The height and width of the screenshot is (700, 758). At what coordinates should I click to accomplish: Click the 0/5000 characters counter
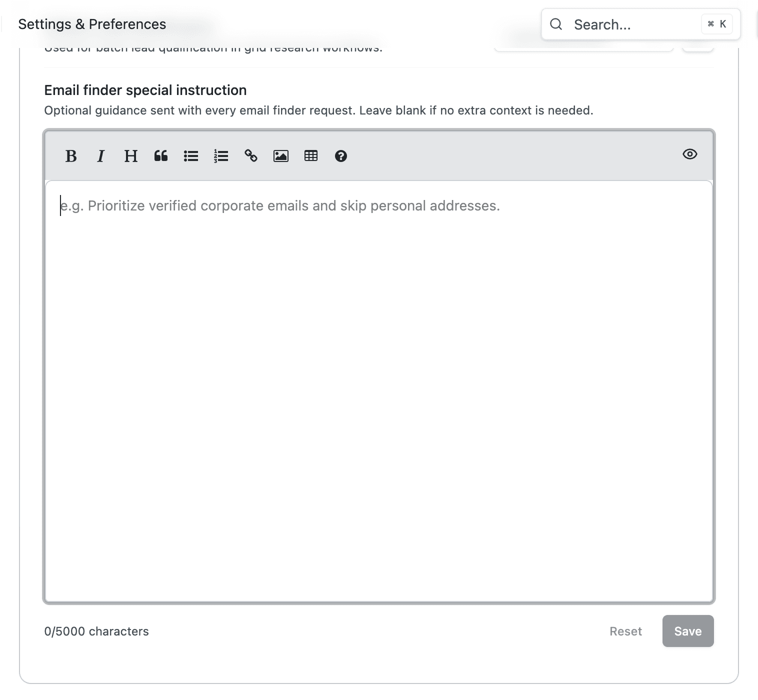(x=96, y=631)
